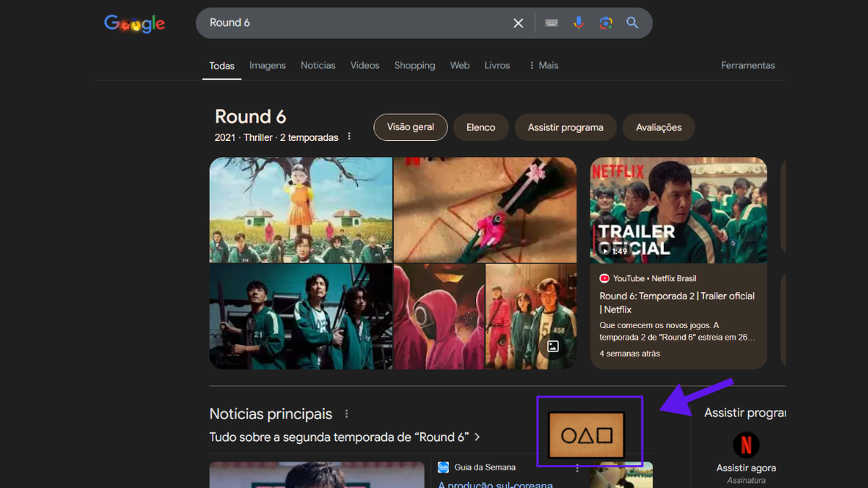Screen dimensions: 868x488
Task: Open the masked pink guards image
Action: [439, 317]
